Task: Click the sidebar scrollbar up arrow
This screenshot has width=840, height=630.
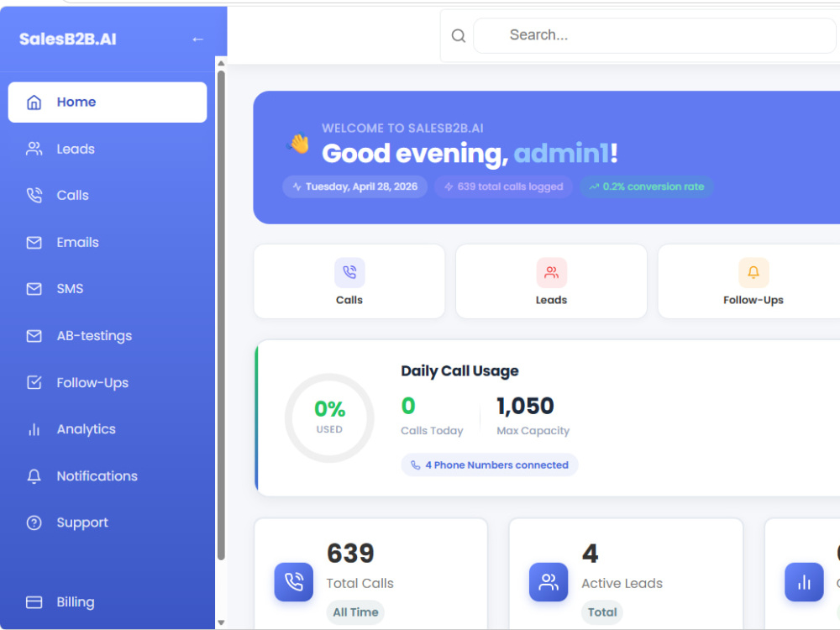Action: [221, 63]
